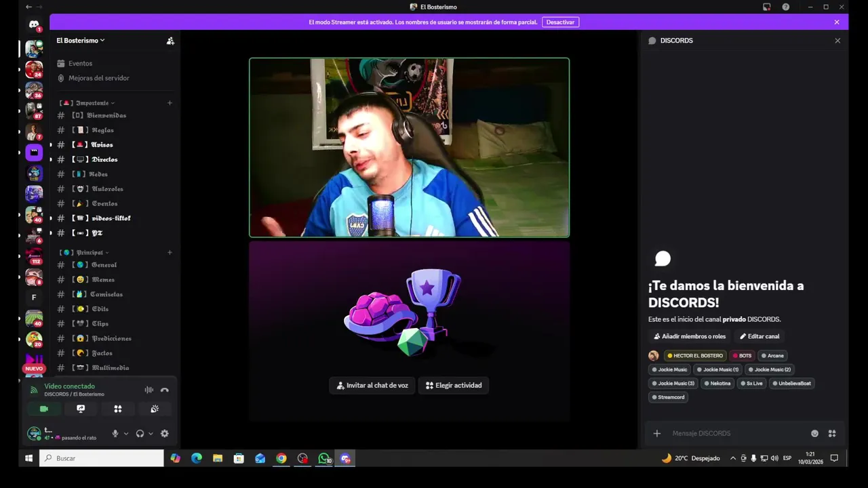Screen dimensions: 868x488
Task: Toggle the camera in the voice panel
Action: (x=44, y=409)
